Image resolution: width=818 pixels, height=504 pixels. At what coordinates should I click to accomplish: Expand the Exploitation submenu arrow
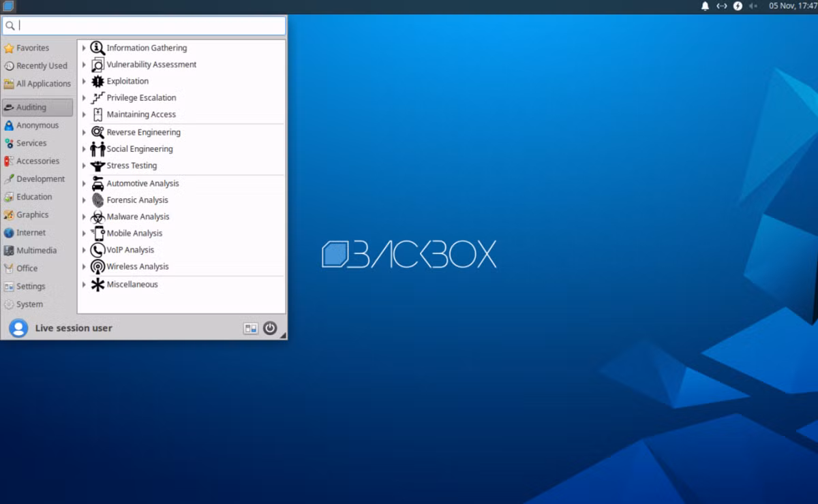coord(84,82)
